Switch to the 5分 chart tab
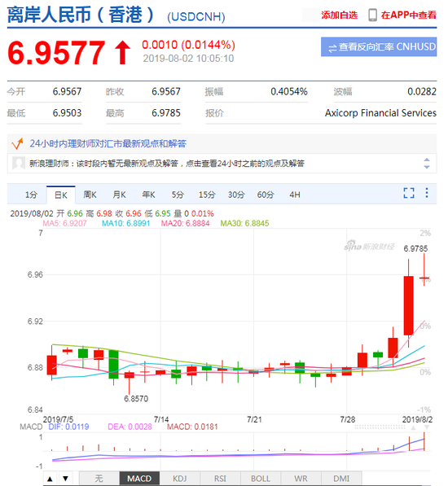 pyautogui.click(x=178, y=195)
